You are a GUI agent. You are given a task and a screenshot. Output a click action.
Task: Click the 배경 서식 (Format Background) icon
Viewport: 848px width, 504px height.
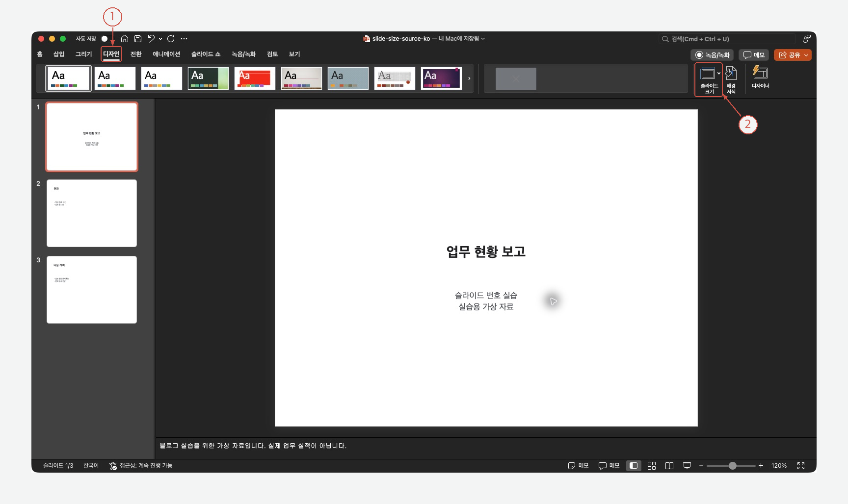731,79
